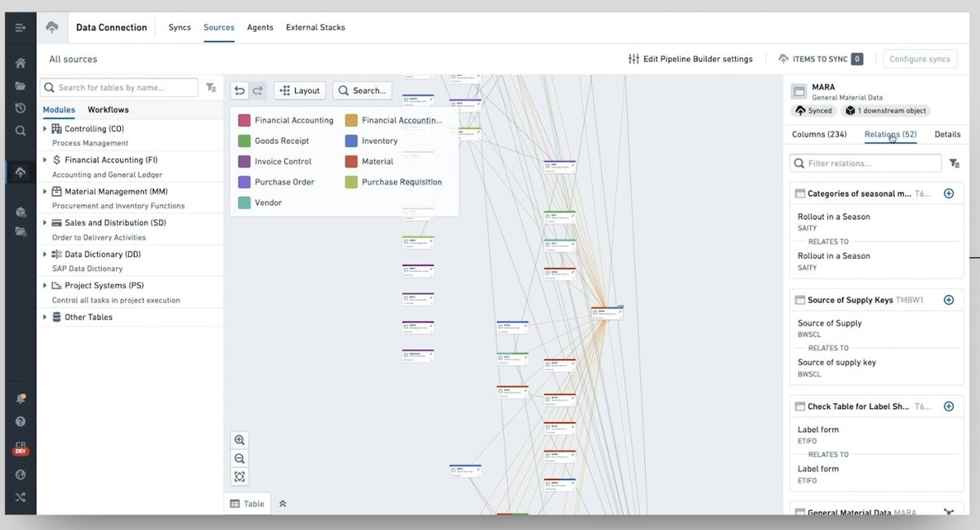Select the zoom out magnifier icon
This screenshot has width=980, height=530.
click(x=239, y=458)
